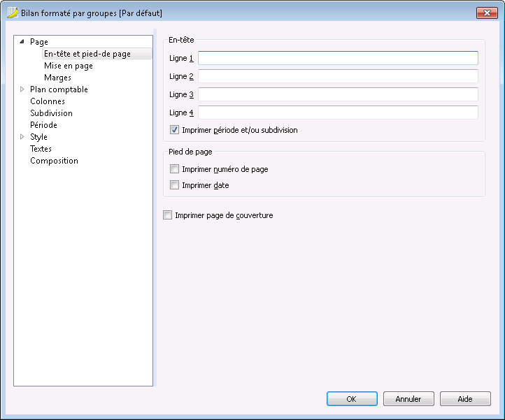Open the Textes section

(41, 149)
